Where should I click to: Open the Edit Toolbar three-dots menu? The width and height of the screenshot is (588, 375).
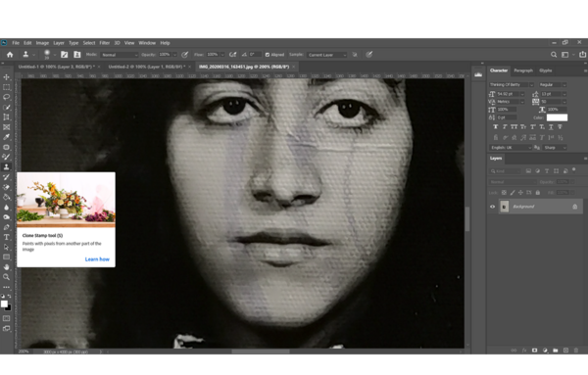point(7,287)
